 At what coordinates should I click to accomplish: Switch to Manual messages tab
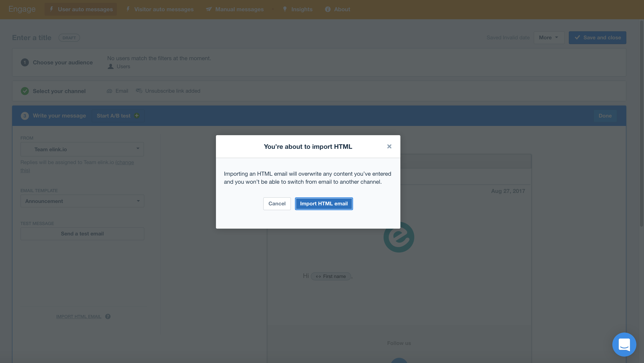pyautogui.click(x=235, y=9)
